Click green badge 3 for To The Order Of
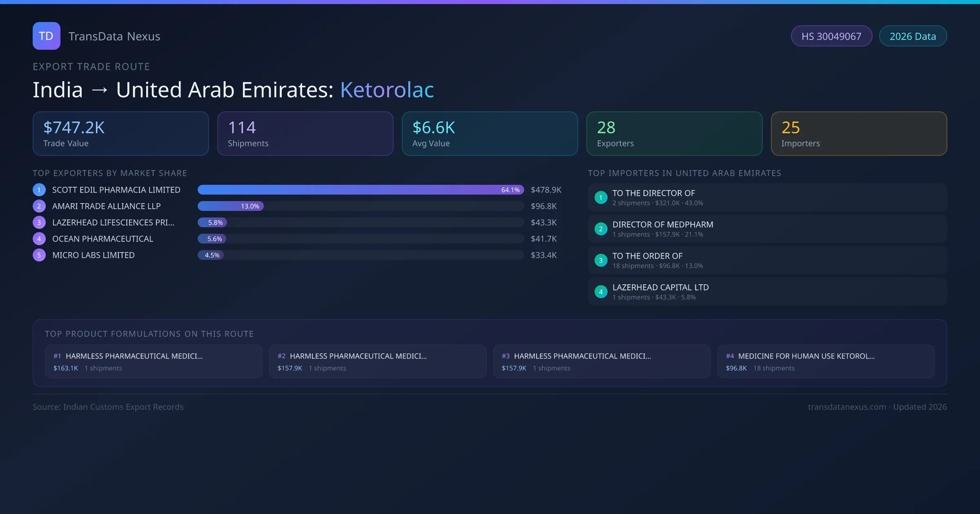Viewport: 980px width, 514px height. [601, 260]
